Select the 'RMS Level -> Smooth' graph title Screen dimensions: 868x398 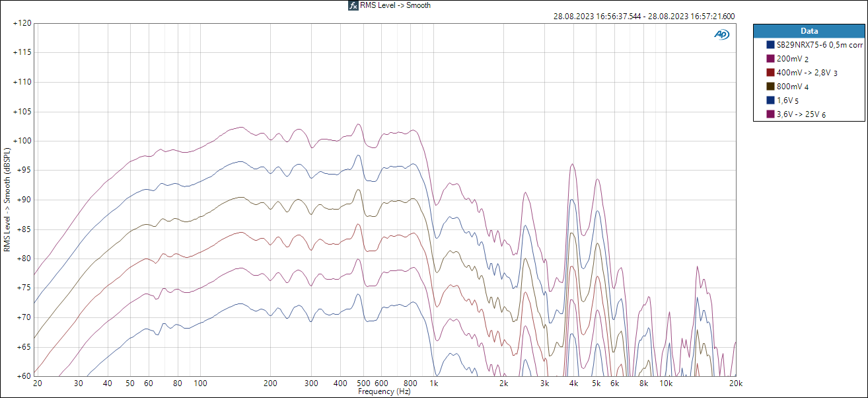pyautogui.click(x=395, y=5)
